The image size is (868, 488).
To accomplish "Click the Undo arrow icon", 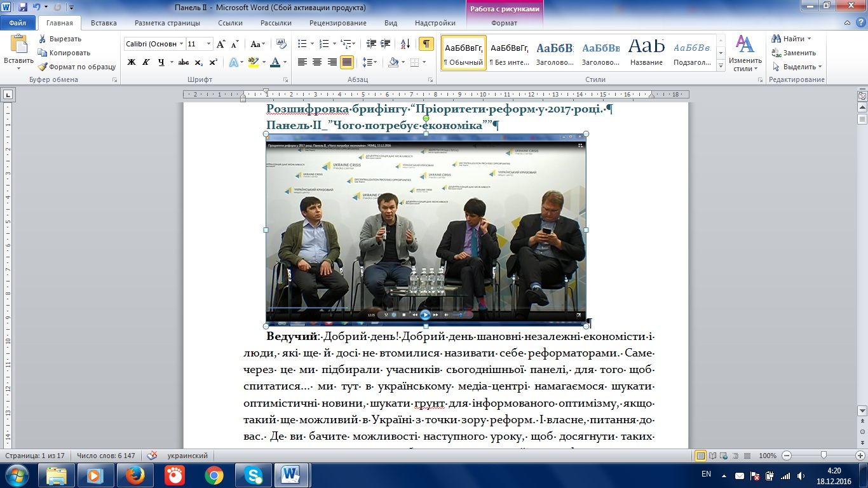I will [x=37, y=8].
